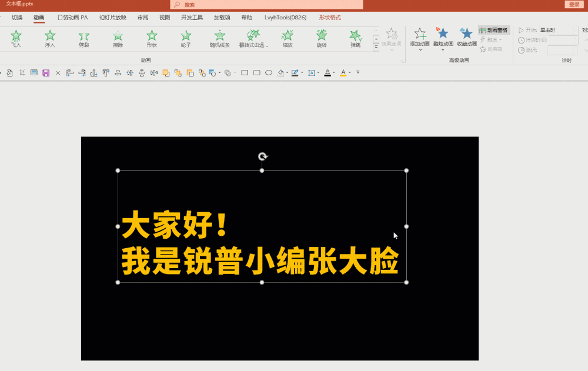Apply the 劈裂 (Split) animation
This screenshot has width=588, height=371.
click(84, 39)
